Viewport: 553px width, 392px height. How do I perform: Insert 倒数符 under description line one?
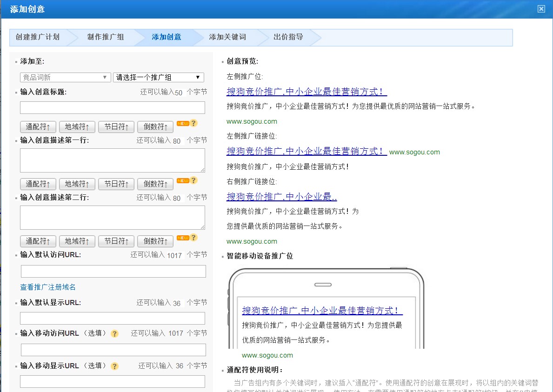(155, 184)
